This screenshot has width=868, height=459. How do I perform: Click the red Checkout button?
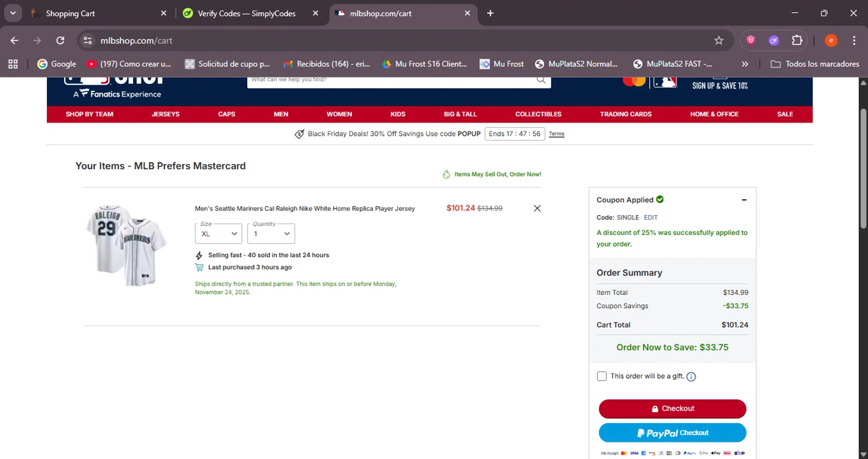[x=672, y=409]
